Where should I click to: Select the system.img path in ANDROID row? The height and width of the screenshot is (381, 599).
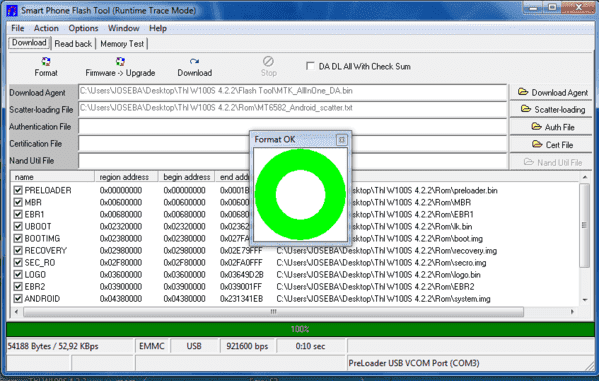384,299
